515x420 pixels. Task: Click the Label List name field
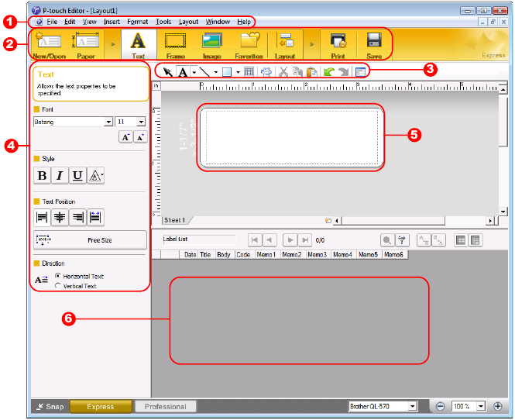[199, 239]
